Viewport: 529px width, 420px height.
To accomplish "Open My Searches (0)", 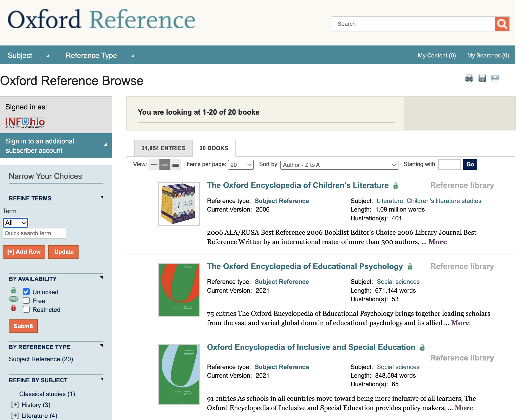I will (x=488, y=55).
